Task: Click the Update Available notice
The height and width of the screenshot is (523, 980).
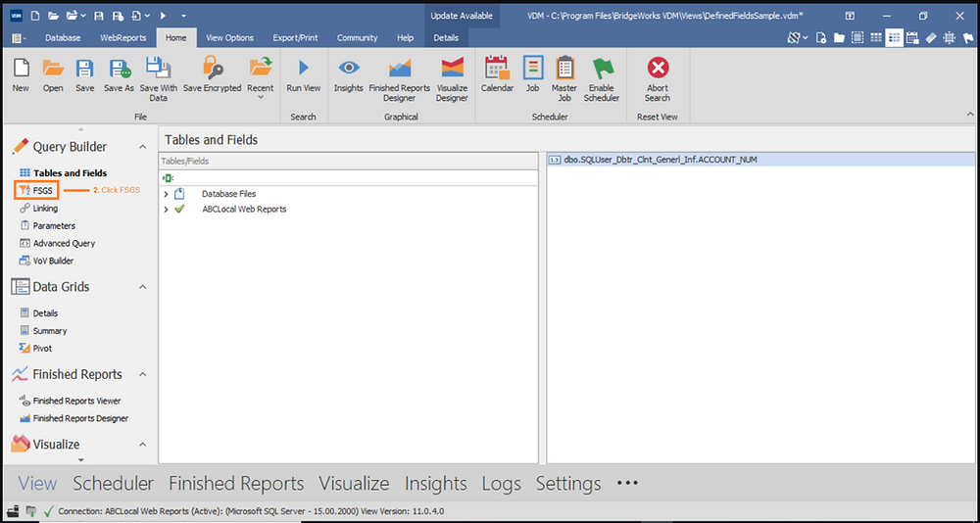Action: [462, 16]
